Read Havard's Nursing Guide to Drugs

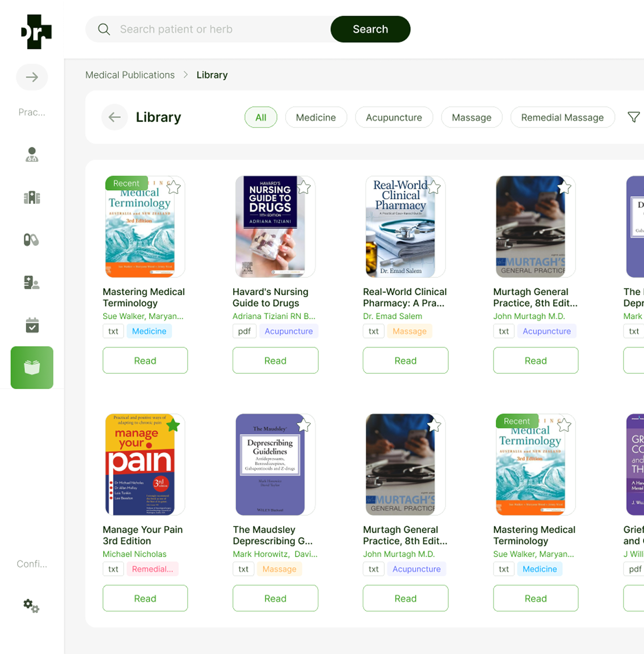tap(275, 361)
